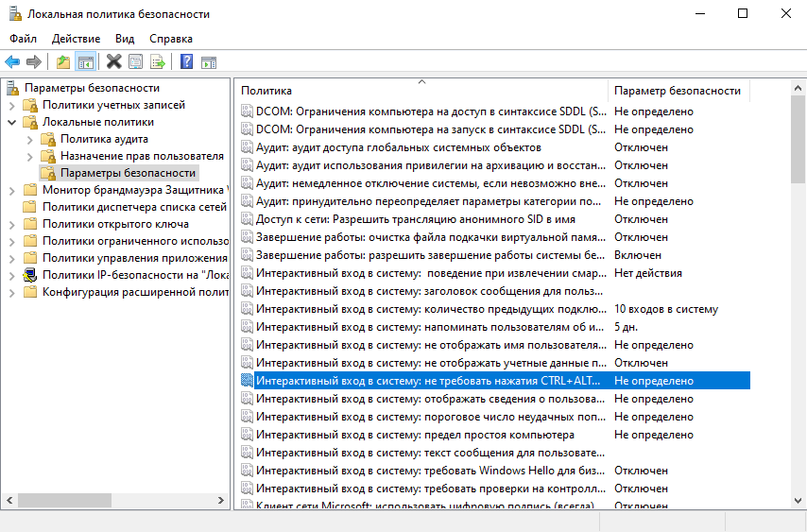Select the policy Интерактивный вход: предел простоя компьютера
807x532 pixels.
coord(415,435)
